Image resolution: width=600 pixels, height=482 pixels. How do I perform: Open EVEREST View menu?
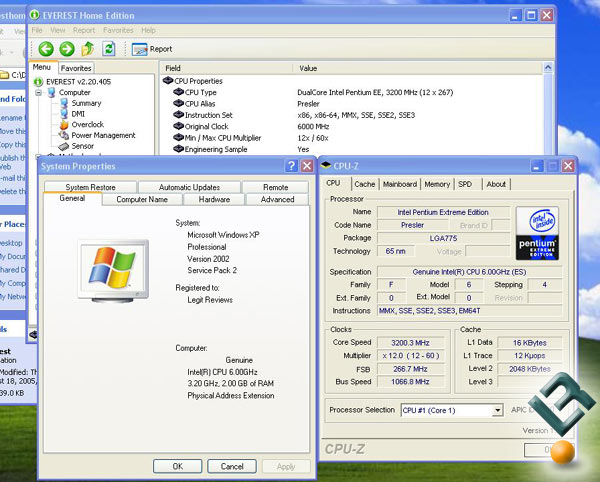[x=58, y=30]
